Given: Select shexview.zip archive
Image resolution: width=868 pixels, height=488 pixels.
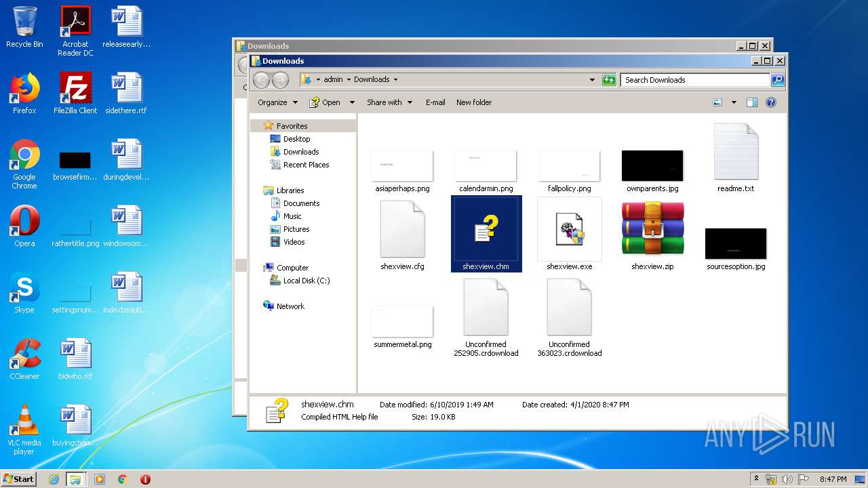Looking at the screenshot, I should pos(652,235).
